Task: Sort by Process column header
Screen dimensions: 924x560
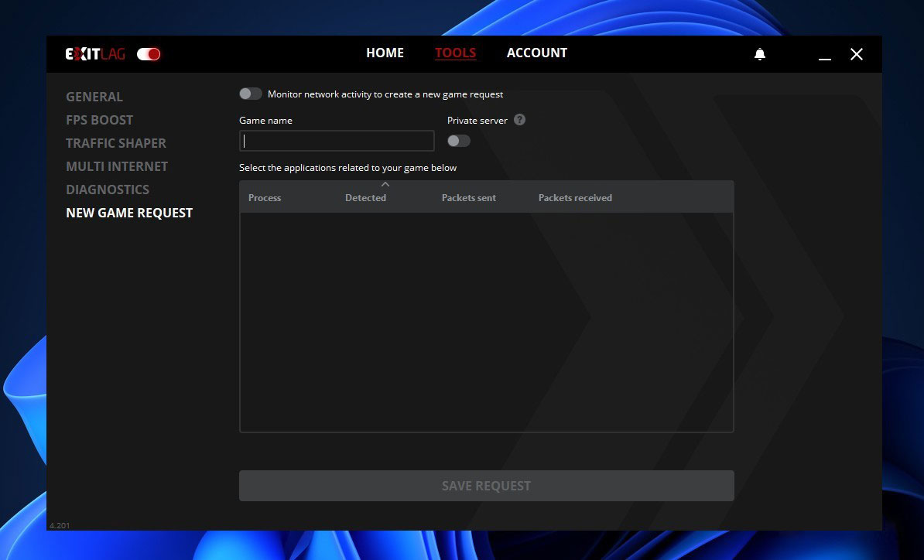Action: point(265,198)
